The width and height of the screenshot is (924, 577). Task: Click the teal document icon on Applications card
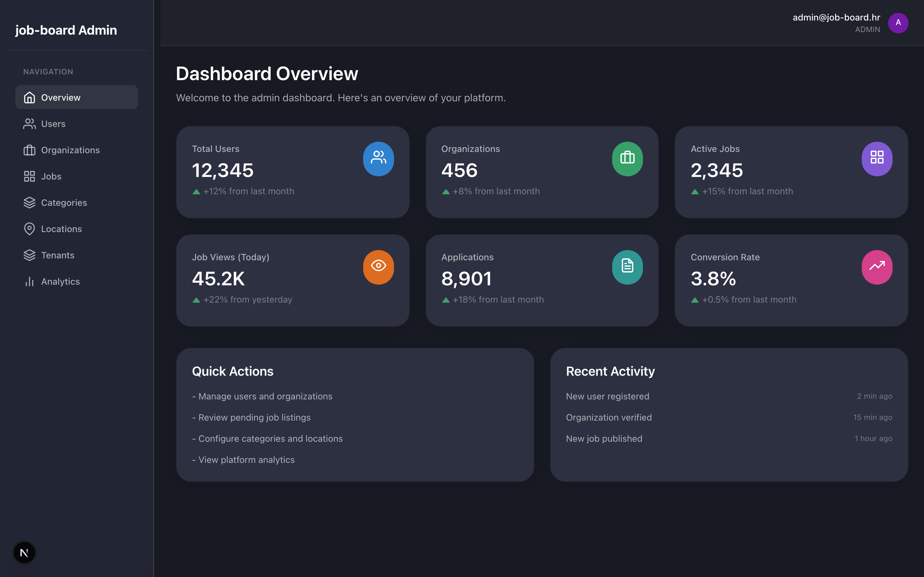[x=627, y=267]
